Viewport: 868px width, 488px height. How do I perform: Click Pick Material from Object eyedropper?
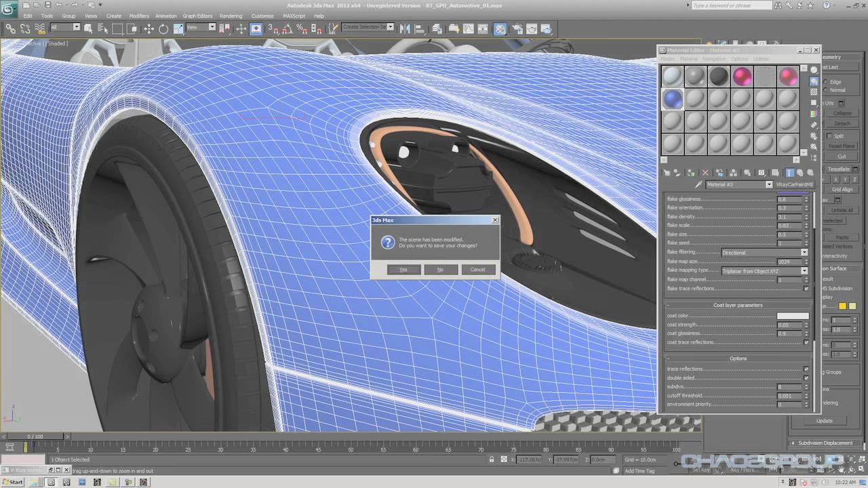click(x=698, y=184)
